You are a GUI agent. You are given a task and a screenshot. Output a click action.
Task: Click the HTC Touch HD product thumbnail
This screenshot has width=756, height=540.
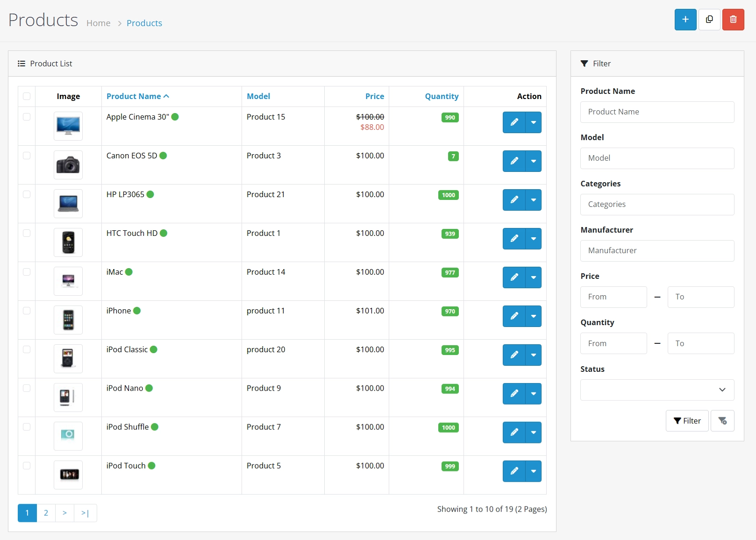pos(68,242)
